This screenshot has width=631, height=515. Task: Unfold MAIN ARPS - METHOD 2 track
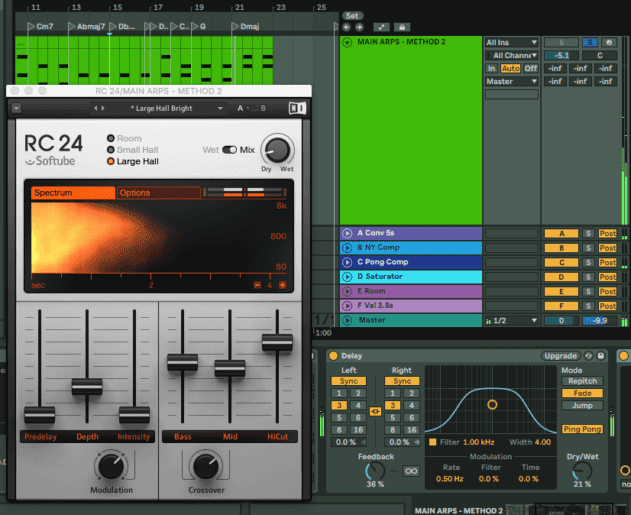click(347, 42)
